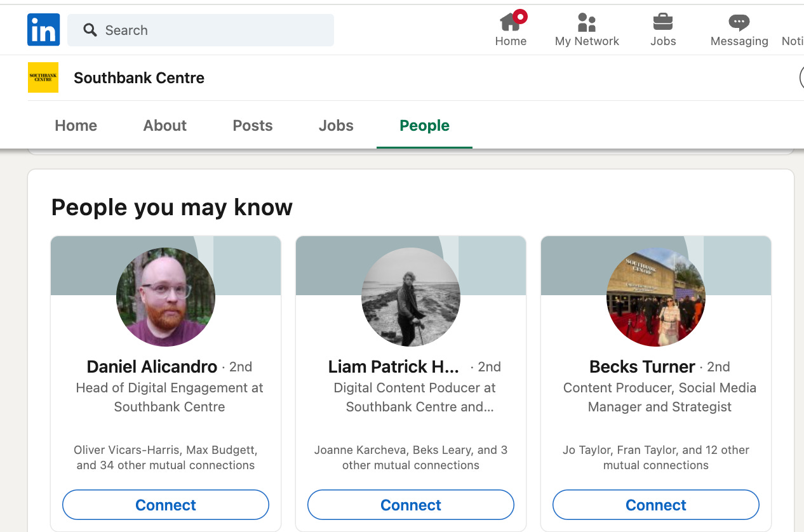Open Becks Turner's profile name link
Image resolution: width=804 pixels, height=532 pixels.
click(x=642, y=366)
